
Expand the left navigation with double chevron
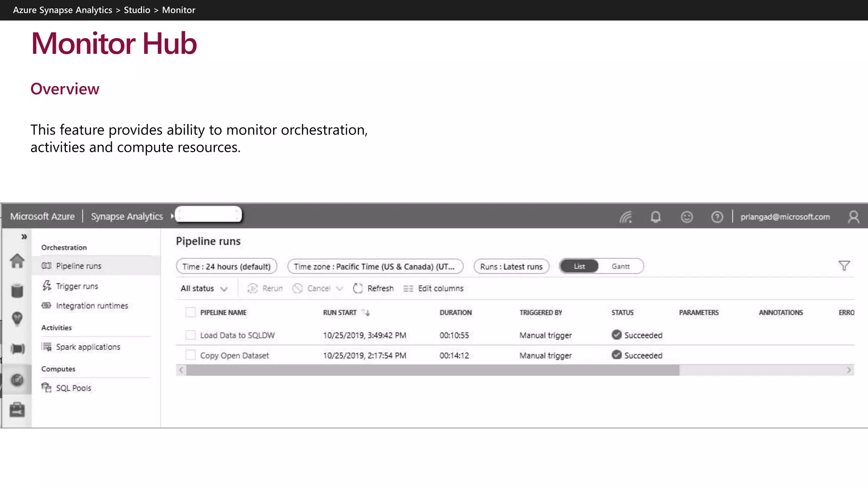[24, 237]
